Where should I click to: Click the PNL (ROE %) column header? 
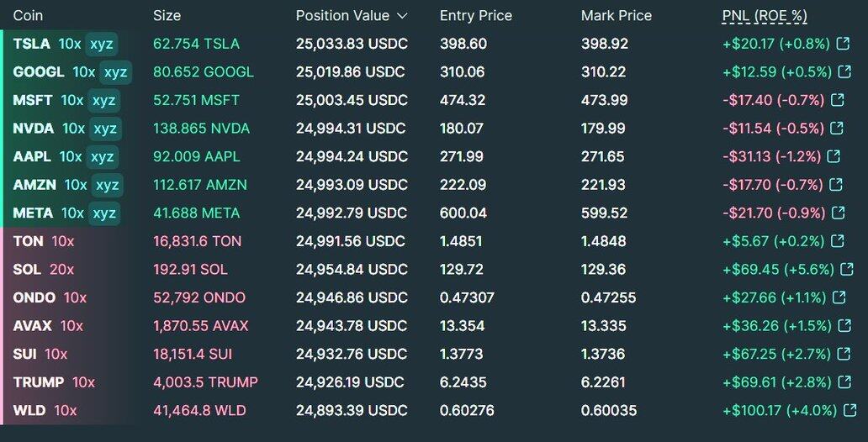coord(764,16)
